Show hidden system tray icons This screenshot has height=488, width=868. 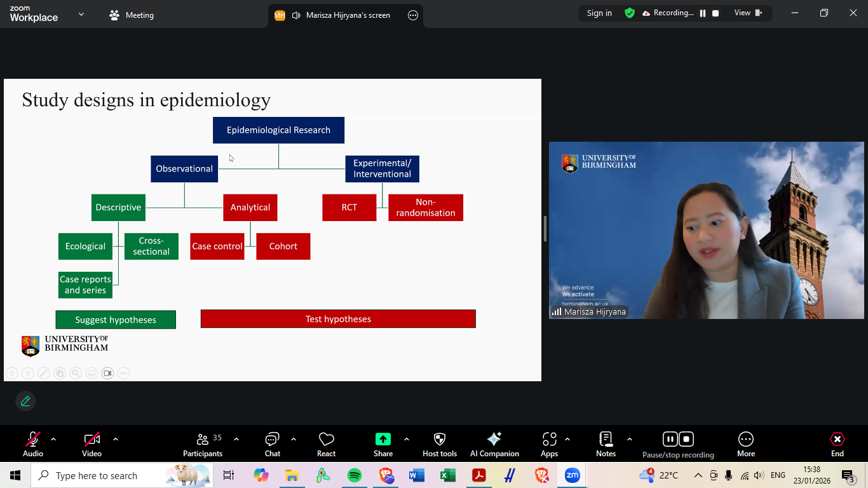pyautogui.click(x=698, y=475)
